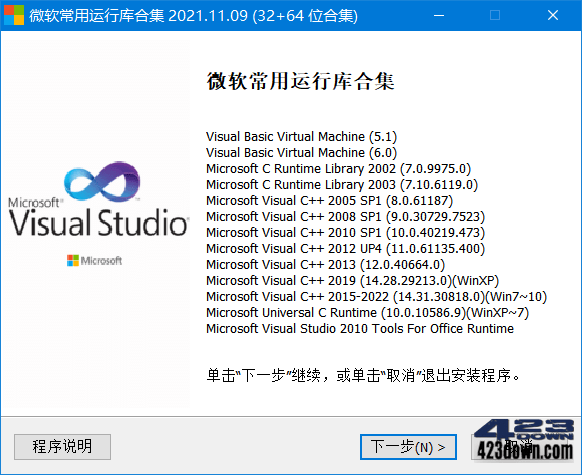The width and height of the screenshot is (582, 475).
Task: Click the Visual Studio wordmark text
Action: pos(99,223)
